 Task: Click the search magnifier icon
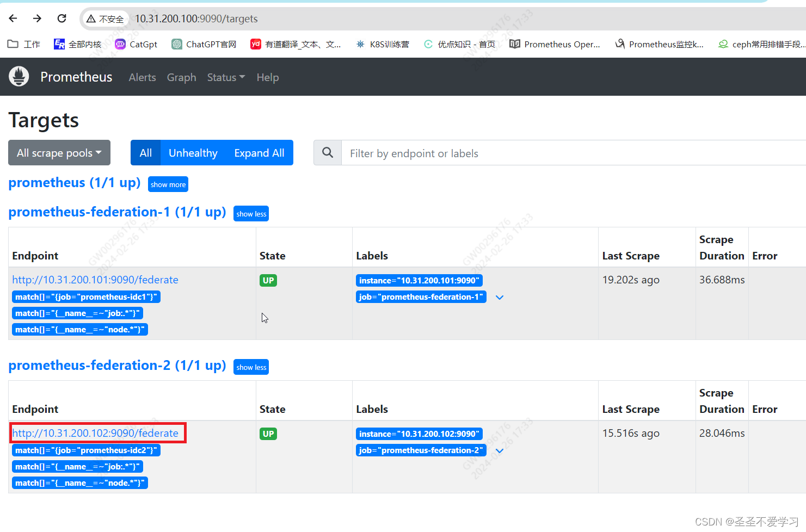pos(328,153)
